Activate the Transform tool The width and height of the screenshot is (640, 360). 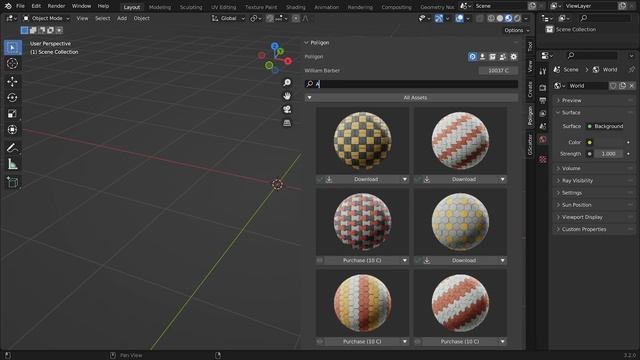[x=12, y=129]
